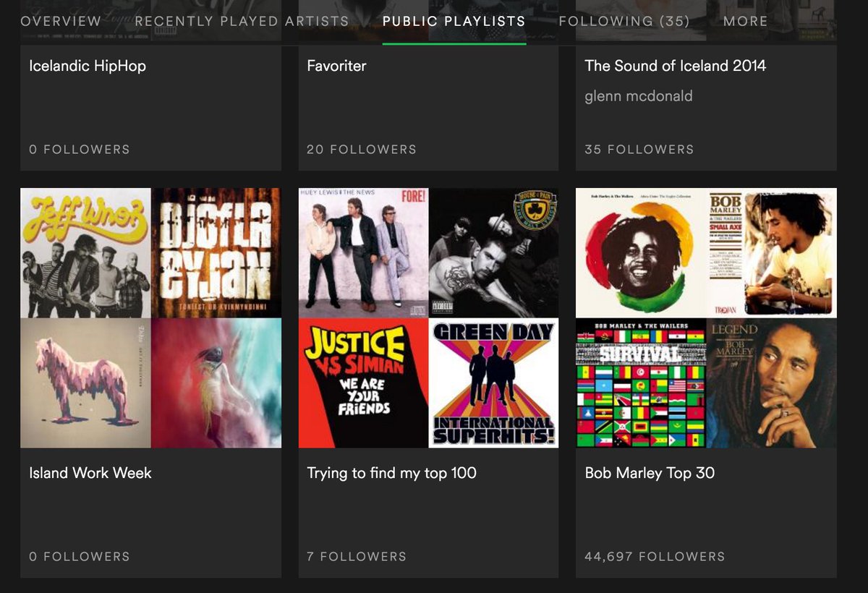The image size is (868, 593).
Task: Click the 35 Followers count text
Action: click(639, 150)
